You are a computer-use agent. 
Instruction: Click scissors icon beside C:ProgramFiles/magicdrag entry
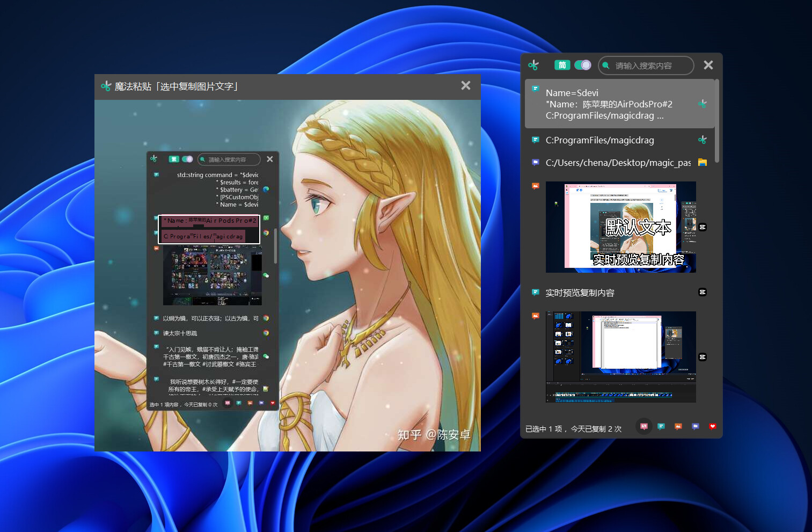[703, 140]
